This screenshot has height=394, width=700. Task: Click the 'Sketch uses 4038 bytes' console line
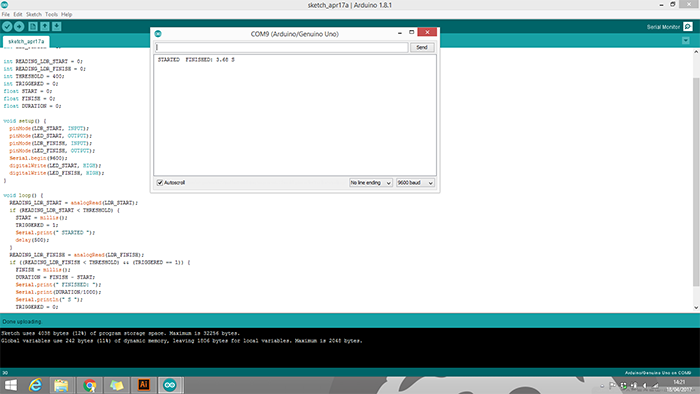pyautogui.click(x=121, y=333)
